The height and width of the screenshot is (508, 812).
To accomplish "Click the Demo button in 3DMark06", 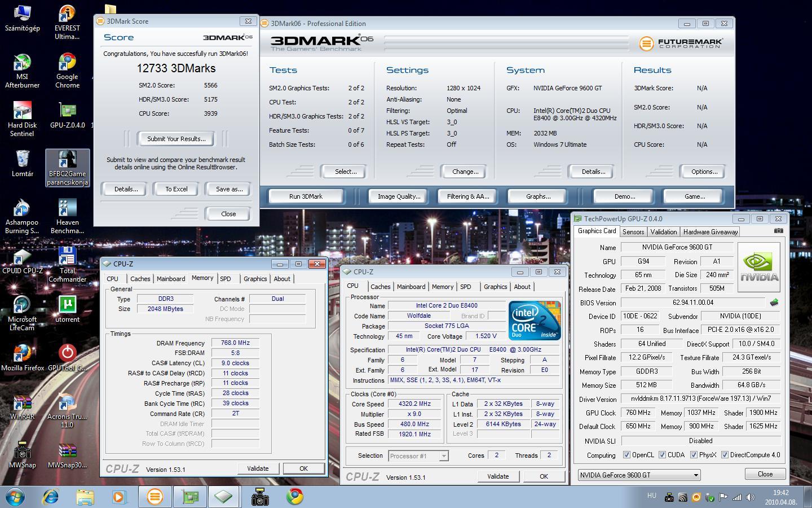I will click(x=624, y=196).
